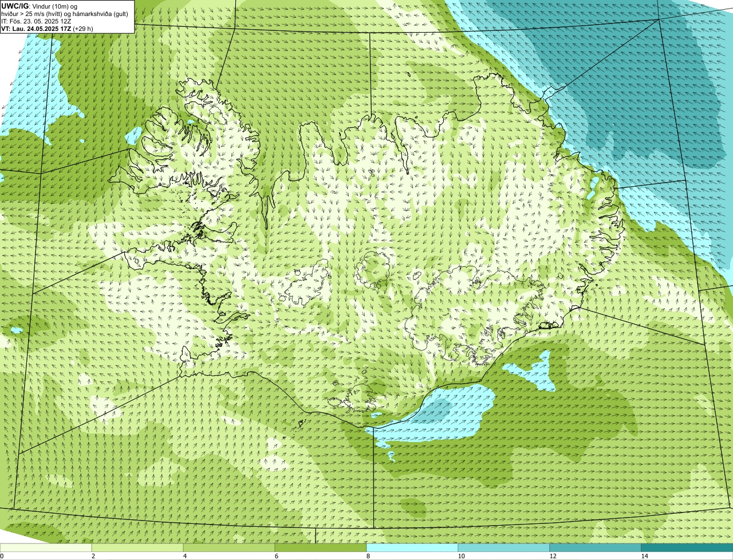Click the dark teal above-14 m/s legend swatch

click(x=687, y=547)
